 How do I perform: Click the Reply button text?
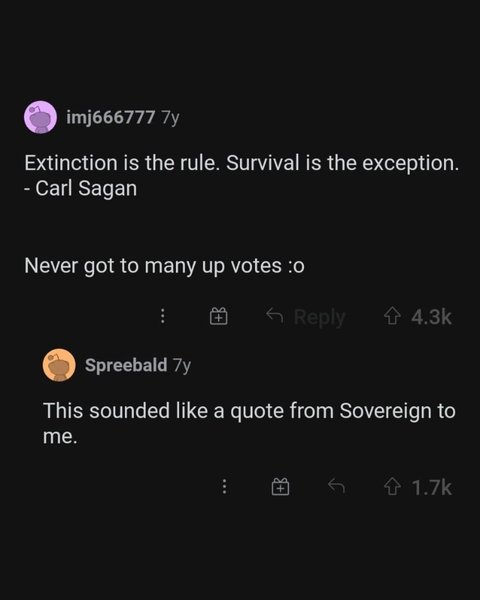pos(320,317)
